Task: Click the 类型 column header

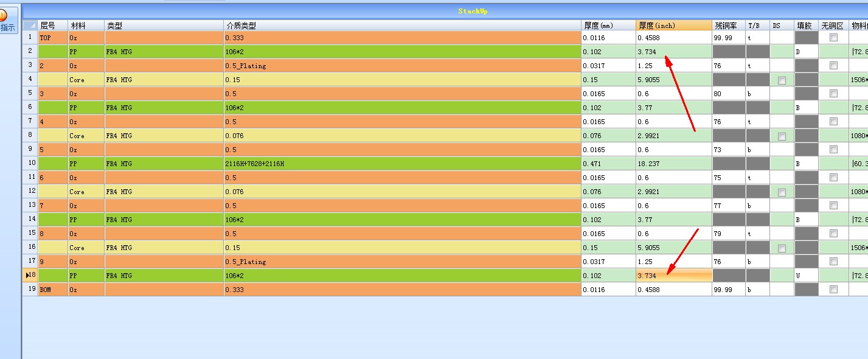Action: [164, 26]
